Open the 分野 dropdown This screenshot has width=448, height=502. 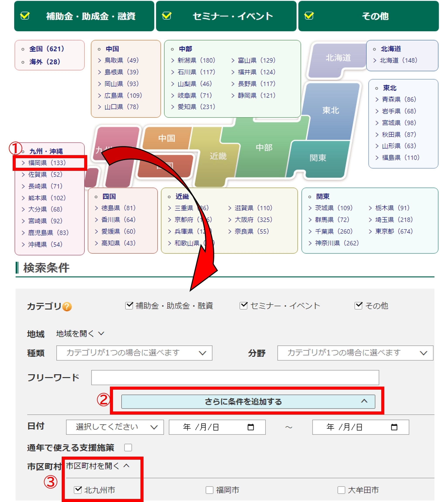355,353
